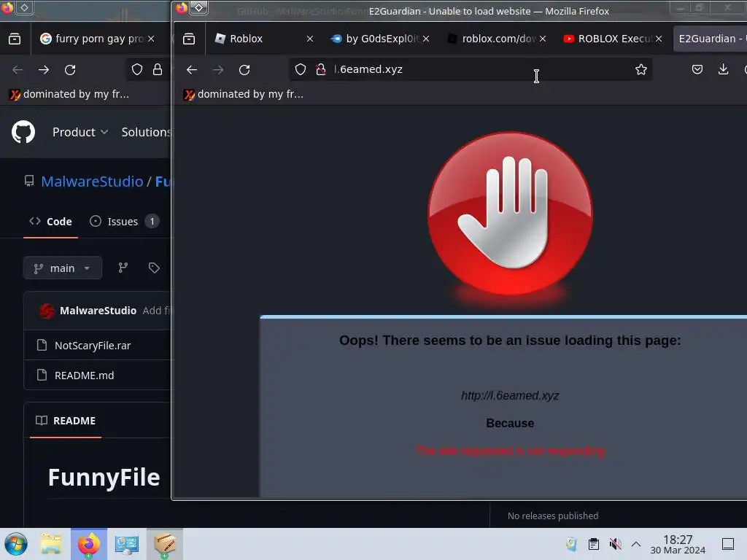Switch to the roblox.com/dow tab
The width and height of the screenshot is (747, 560).
click(x=491, y=39)
